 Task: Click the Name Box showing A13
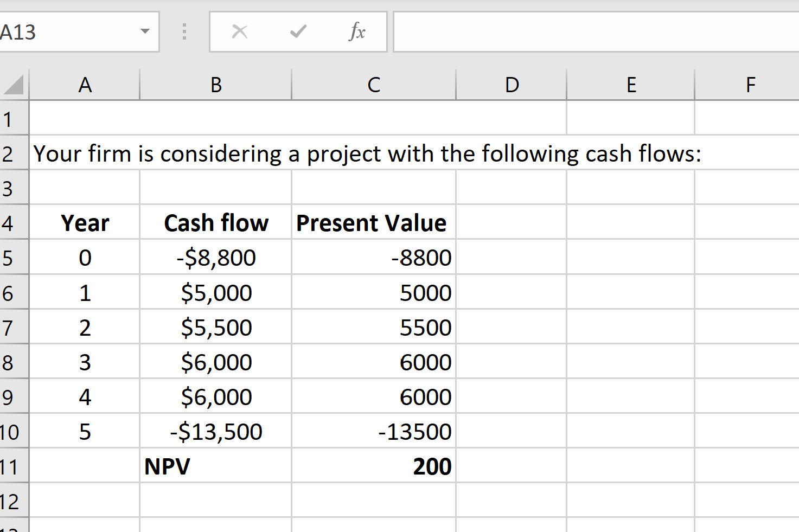tap(71, 31)
